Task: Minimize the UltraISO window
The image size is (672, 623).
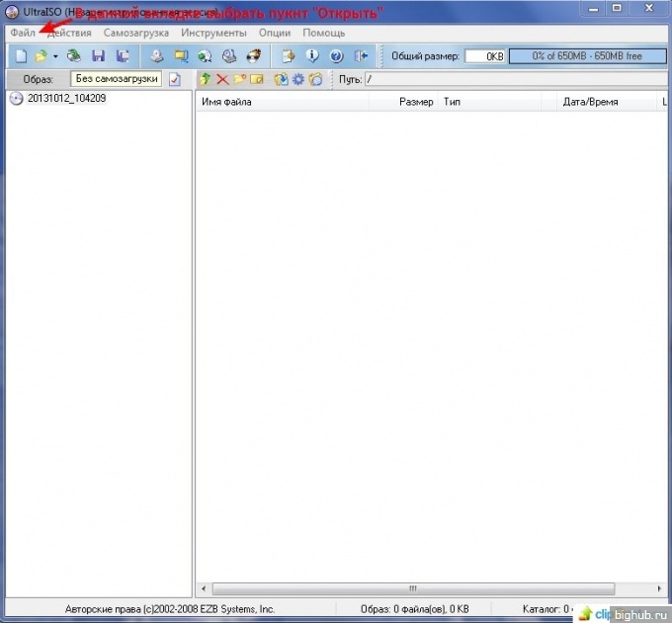Action: (x=594, y=9)
